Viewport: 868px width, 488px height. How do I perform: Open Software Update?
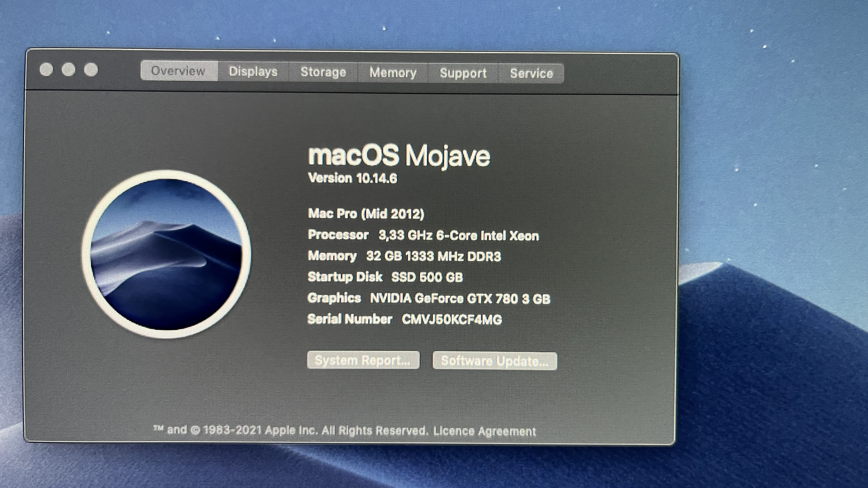tap(494, 361)
